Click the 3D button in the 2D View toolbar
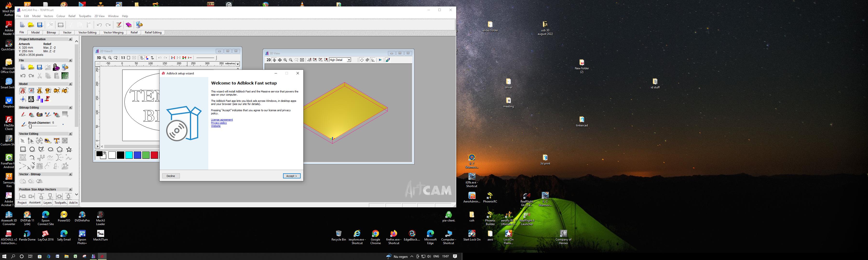The width and height of the screenshot is (868, 260). click(99, 58)
